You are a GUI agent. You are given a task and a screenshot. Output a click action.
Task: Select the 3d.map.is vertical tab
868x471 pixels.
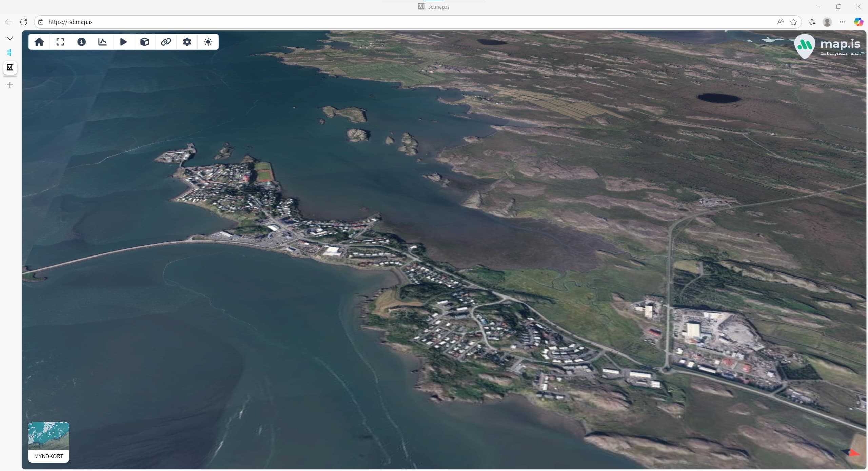[10, 67]
